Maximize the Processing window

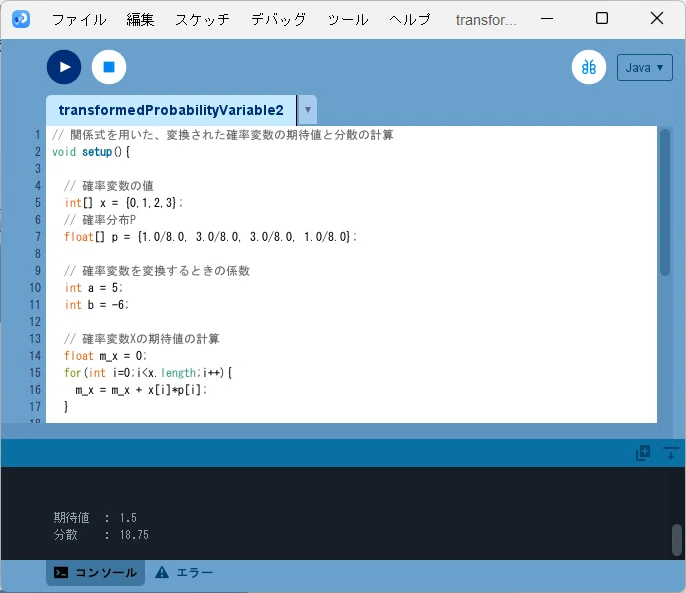click(602, 18)
